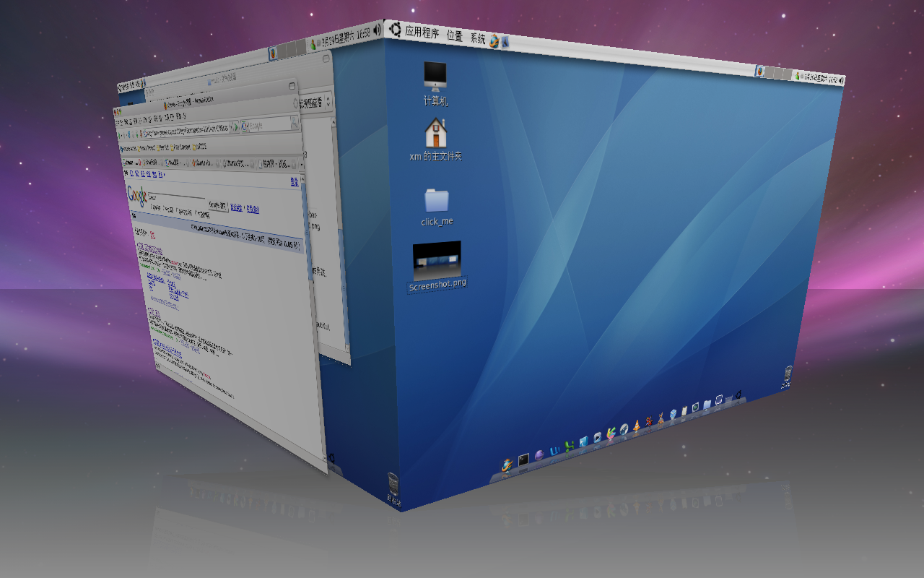924x578 pixels.
Task: Click the black icon ending the dock
Action: click(x=738, y=394)
